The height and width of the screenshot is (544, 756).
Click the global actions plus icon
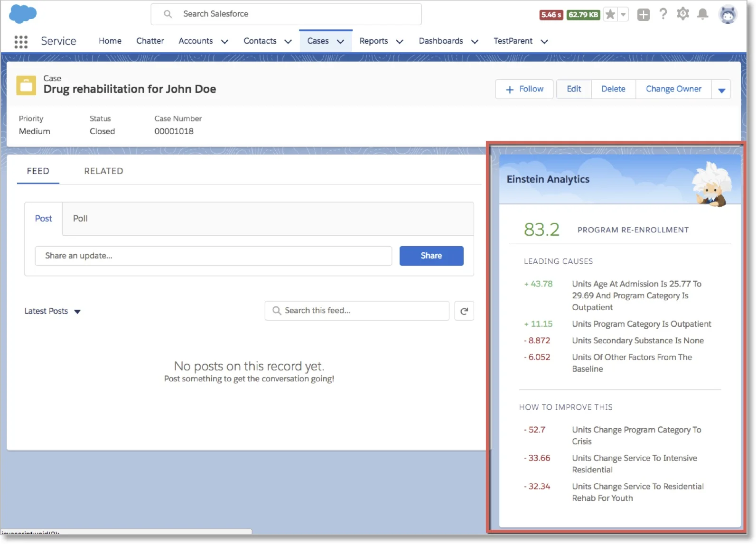pos(643,15)
